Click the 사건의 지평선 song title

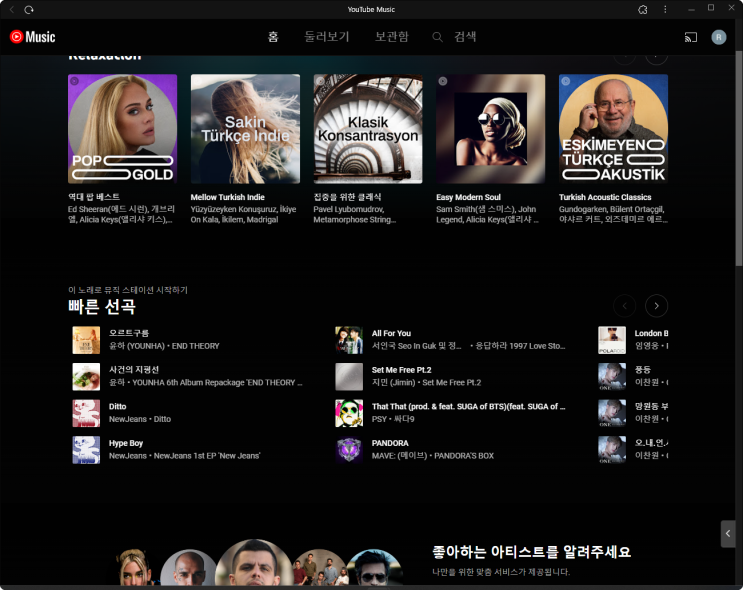pyautogui.click(x=134, y=370)
